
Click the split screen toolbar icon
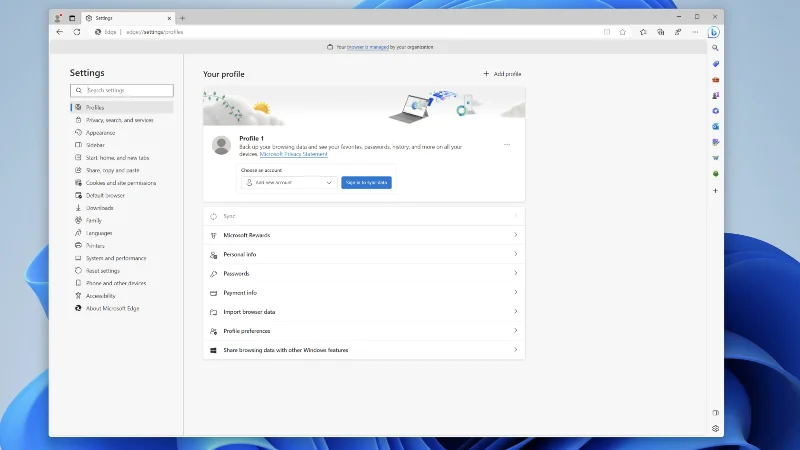click(607, 32)
